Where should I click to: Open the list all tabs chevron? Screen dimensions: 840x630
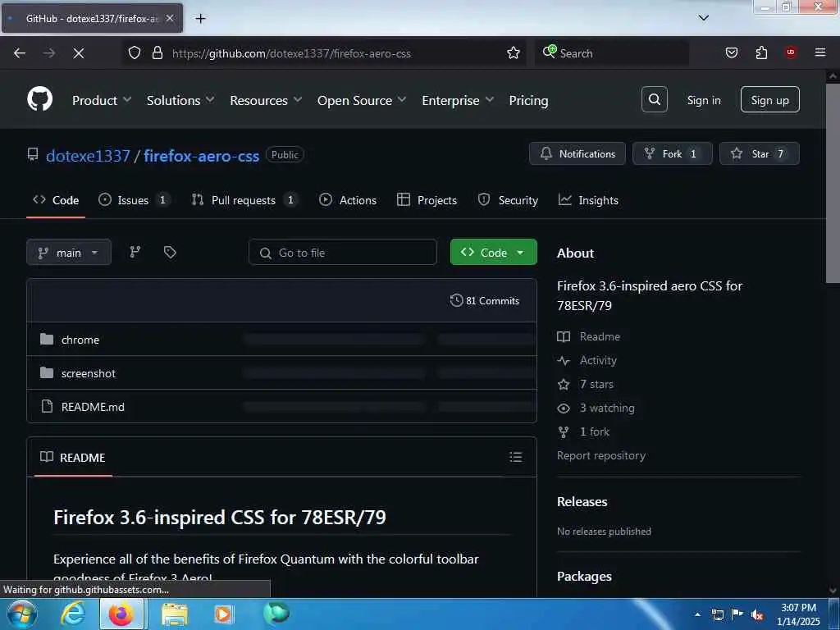click(703, 18)
